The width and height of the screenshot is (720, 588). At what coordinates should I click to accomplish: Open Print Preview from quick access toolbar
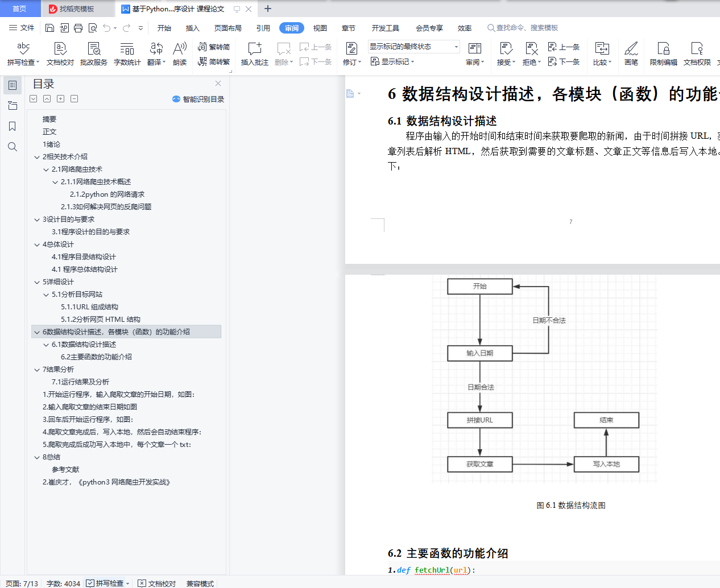92,28
